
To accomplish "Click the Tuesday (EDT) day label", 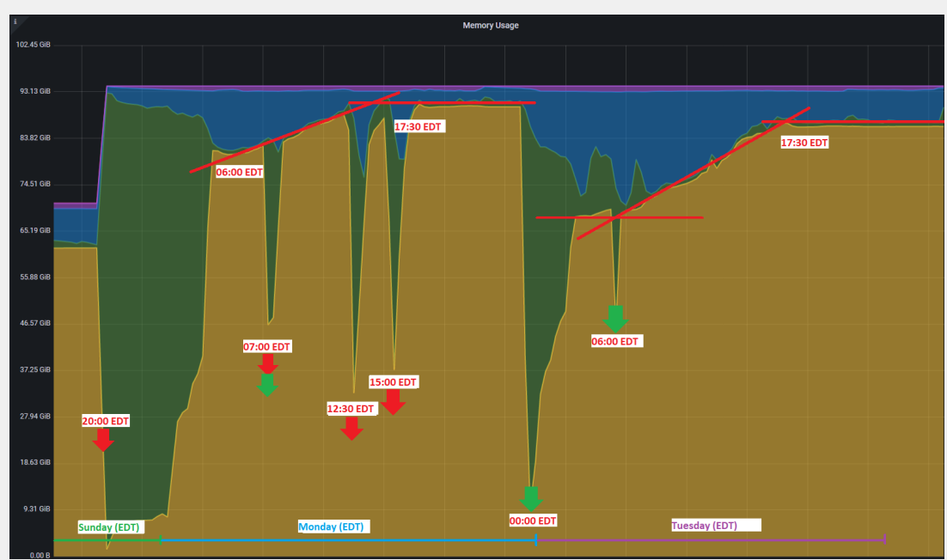I will pyautogui.click(x=704, y=525).
